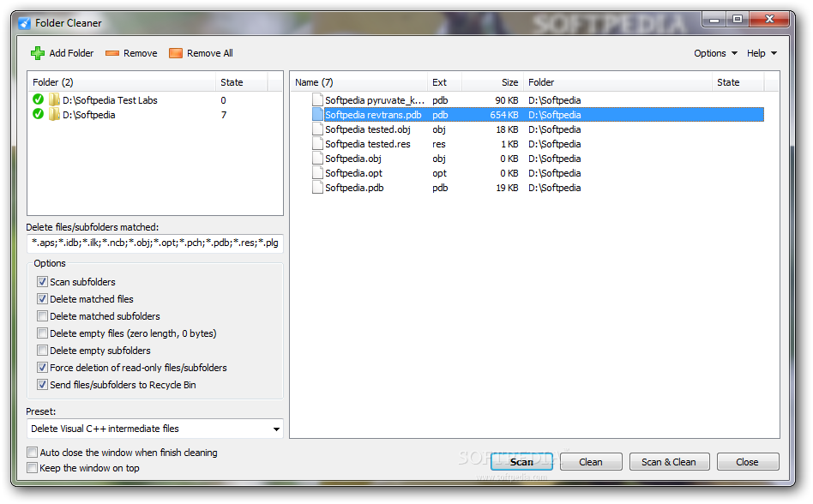Sort files by Ext column header
Screen dimensions: 813x504
444,82
